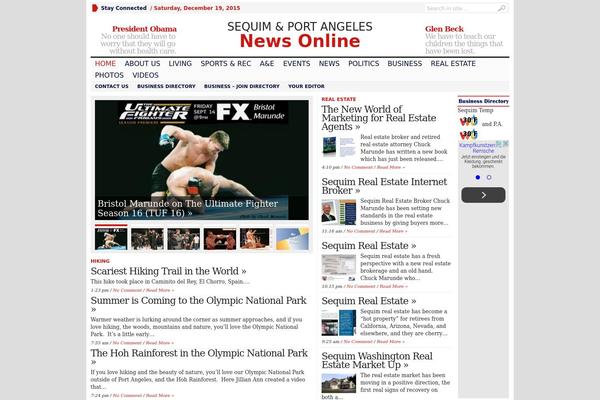Screen dimensions: 600x400
Task: Open the A&E menu item
Action: pos(267,64)
